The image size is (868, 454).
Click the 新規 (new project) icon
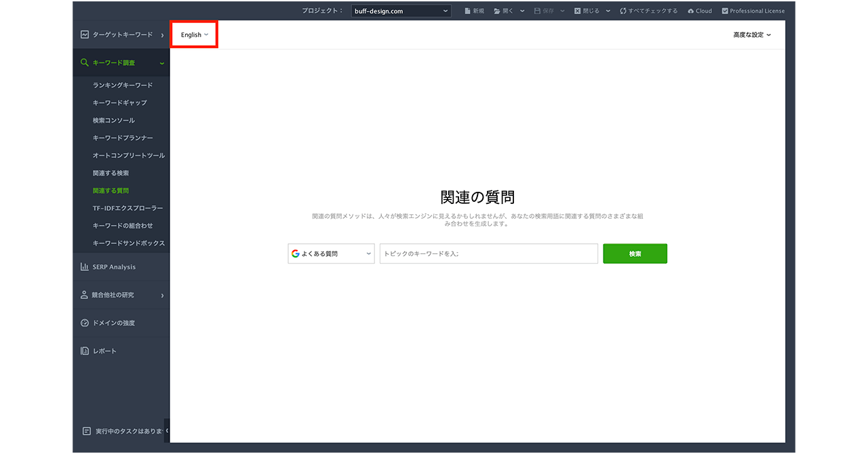[x=468, y=11]
